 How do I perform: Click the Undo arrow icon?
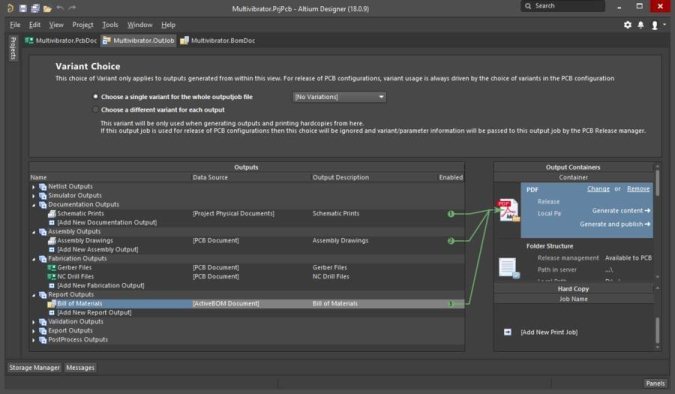click(x=60, y=8)
